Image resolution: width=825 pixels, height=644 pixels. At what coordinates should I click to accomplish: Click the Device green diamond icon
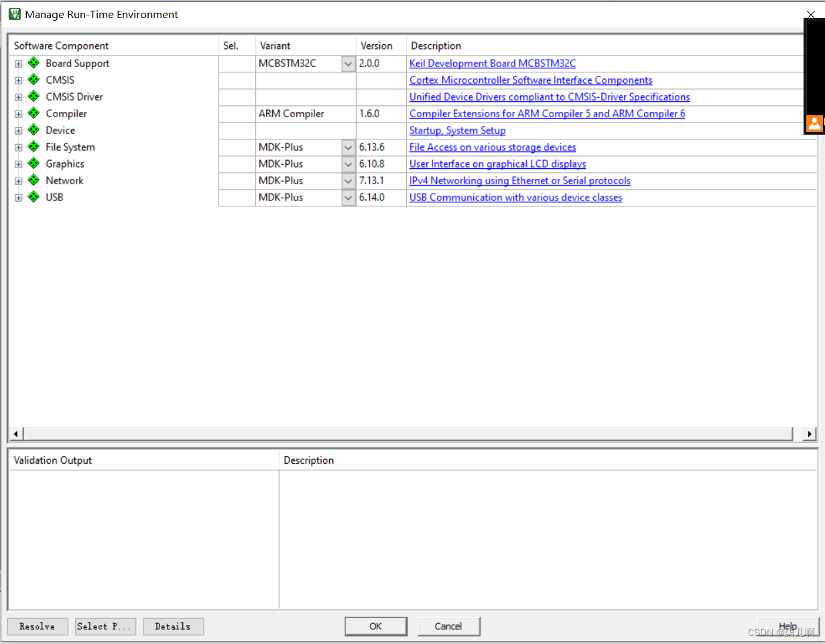[x=34, y=130]
